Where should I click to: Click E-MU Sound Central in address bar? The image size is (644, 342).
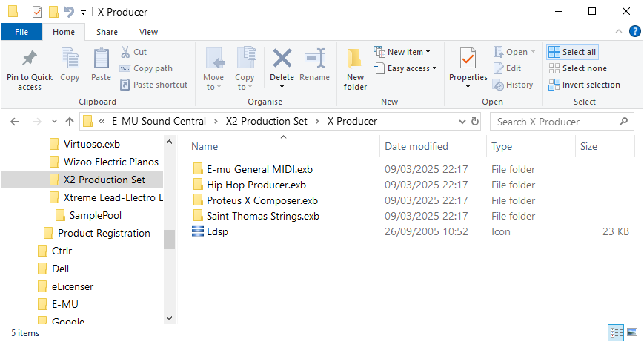pyautogui.click(x=159, y=121)
